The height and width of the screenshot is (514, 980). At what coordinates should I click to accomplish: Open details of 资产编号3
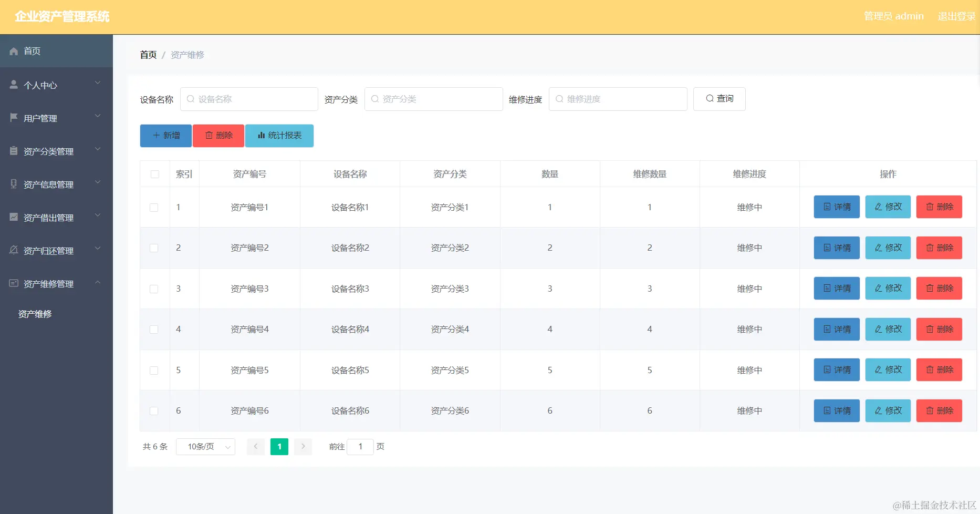click(x=837, y=288)
